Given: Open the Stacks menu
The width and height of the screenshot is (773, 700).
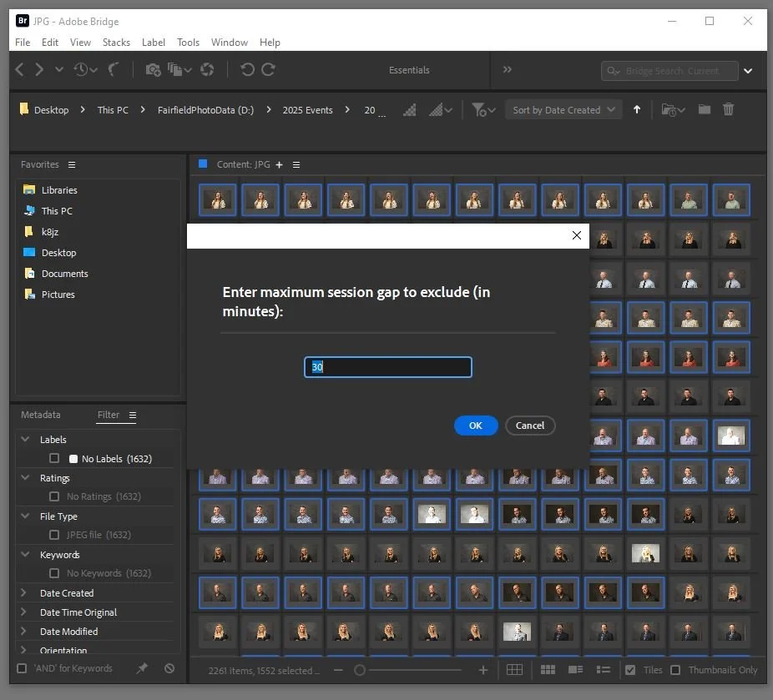Looking at the screenshot, I should coord(116,43).
